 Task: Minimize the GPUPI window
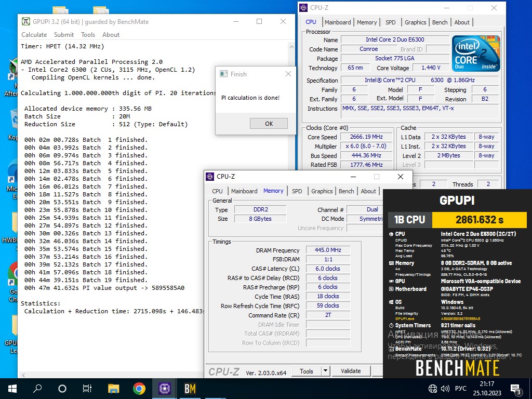tap(236, 21)
